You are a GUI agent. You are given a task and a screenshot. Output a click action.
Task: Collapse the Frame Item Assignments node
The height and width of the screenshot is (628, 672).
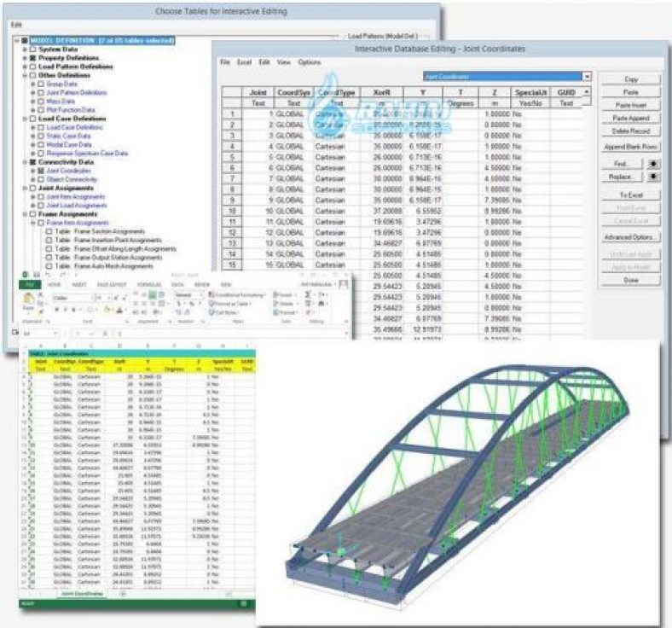tap(33, 223)
